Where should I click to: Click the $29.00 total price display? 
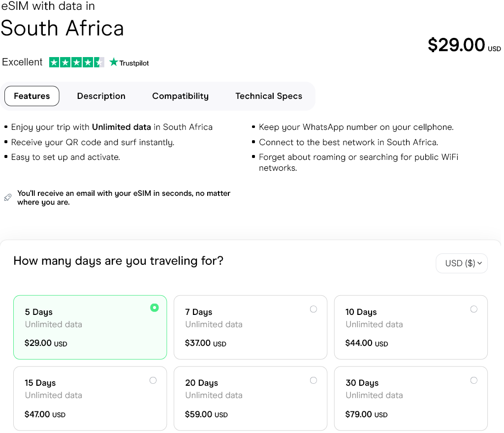(x=458, y=45)
